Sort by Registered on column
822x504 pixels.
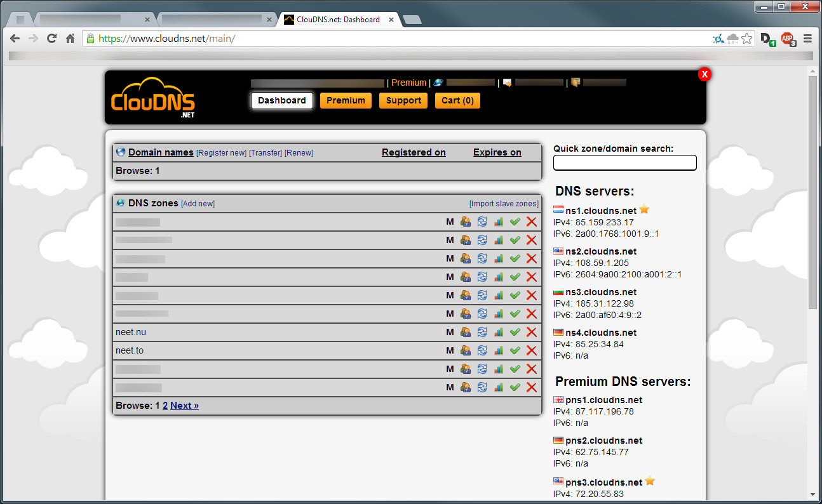point(414,152)
